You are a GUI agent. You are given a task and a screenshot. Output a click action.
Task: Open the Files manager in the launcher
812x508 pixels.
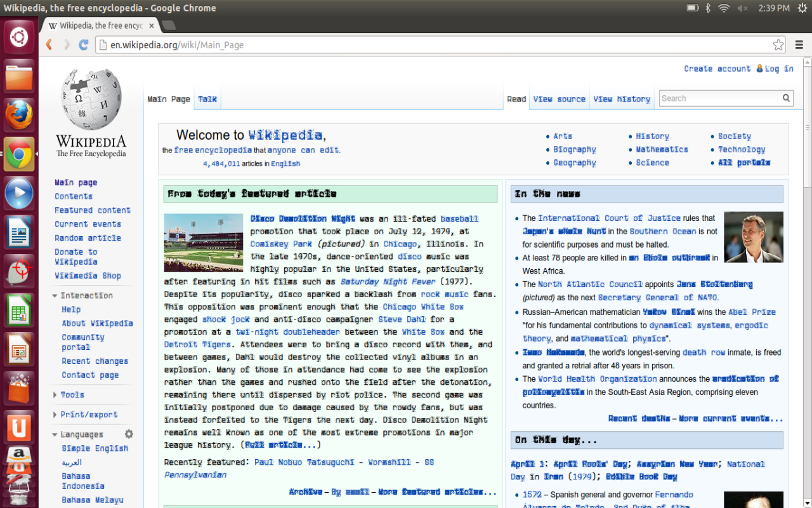tap(19, 76)
